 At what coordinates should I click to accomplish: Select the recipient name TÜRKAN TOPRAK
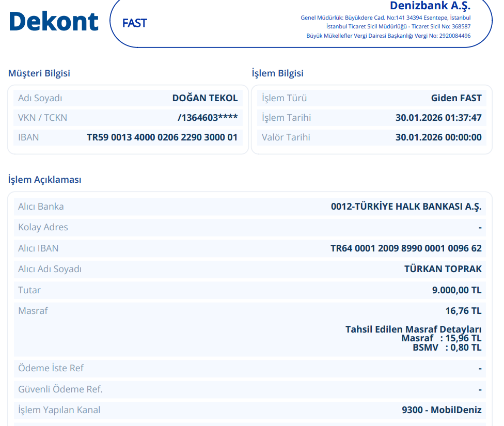pyautogui.click(x=443, y=269)
